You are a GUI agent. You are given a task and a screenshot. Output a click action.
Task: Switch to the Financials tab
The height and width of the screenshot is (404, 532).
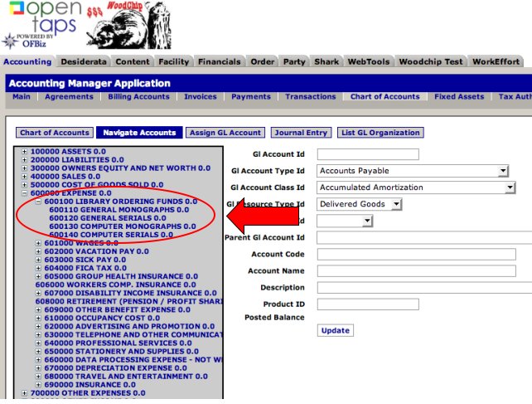pos(220,62)
